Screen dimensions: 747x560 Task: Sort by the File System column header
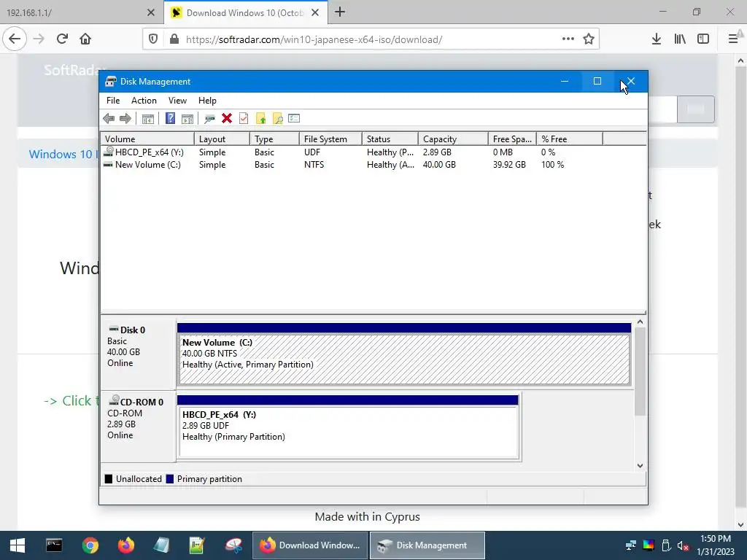coord(330,139)
